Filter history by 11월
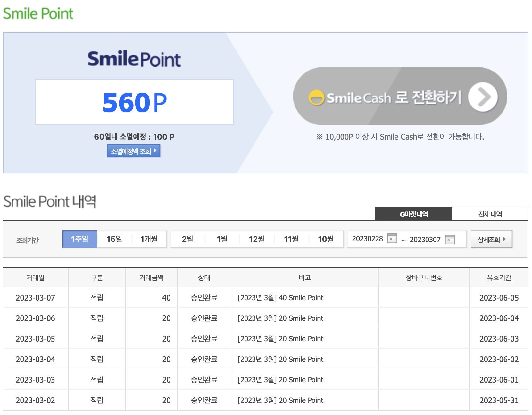This screenshot has height=415, width=532. point(291,239)
